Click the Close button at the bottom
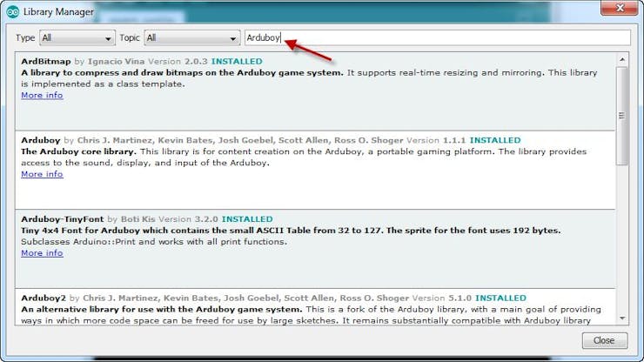Viewport: 644px width, 362px height. click(x=605, y=340)
